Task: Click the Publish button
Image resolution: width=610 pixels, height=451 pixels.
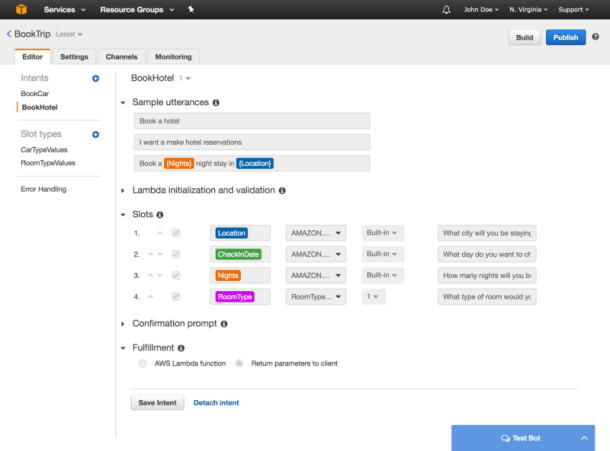Action: point(566,37)
